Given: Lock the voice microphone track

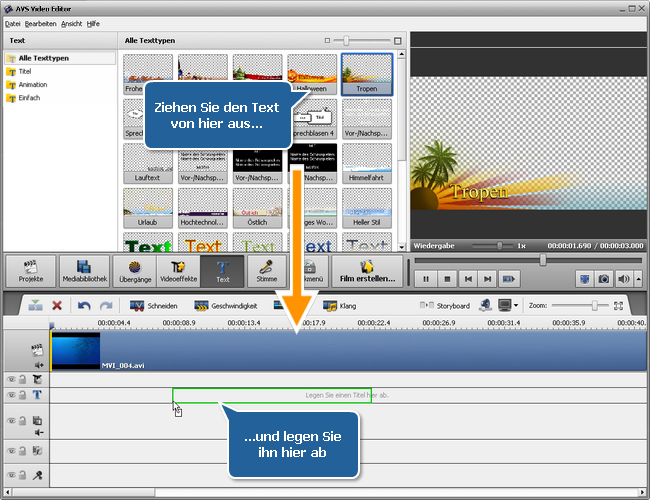Looking at the screenshot, I should coord(23,475).
